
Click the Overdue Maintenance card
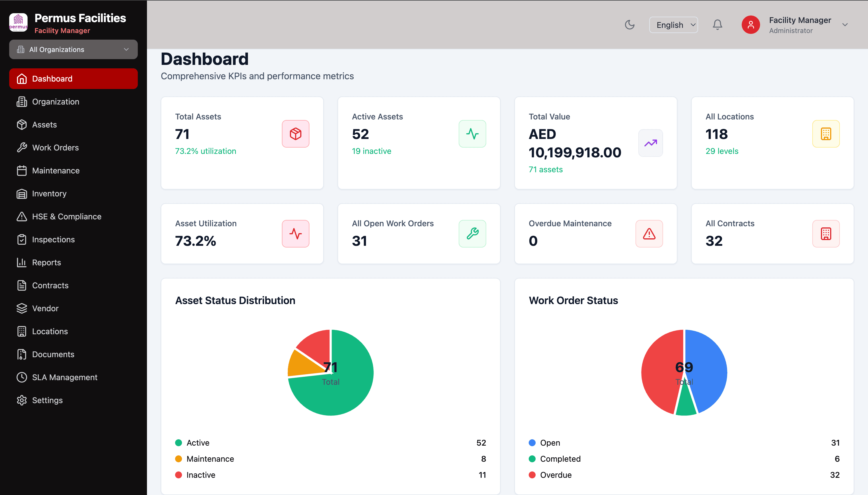click(595, 233)
